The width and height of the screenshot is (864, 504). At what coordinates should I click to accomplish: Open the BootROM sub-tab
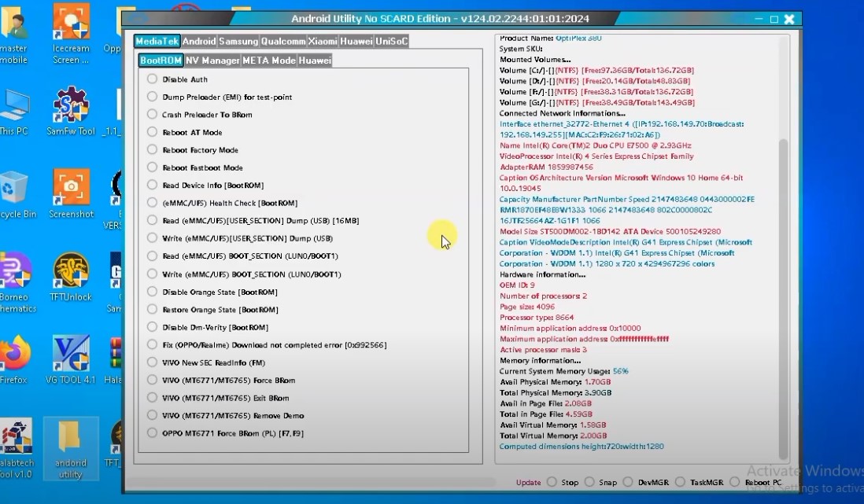tap(161, 60)
